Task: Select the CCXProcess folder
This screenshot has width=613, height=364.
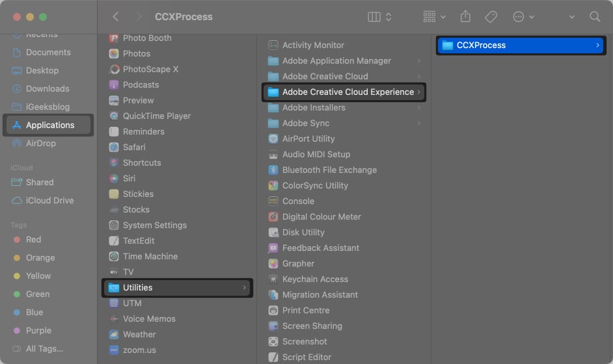Action: 521,45
